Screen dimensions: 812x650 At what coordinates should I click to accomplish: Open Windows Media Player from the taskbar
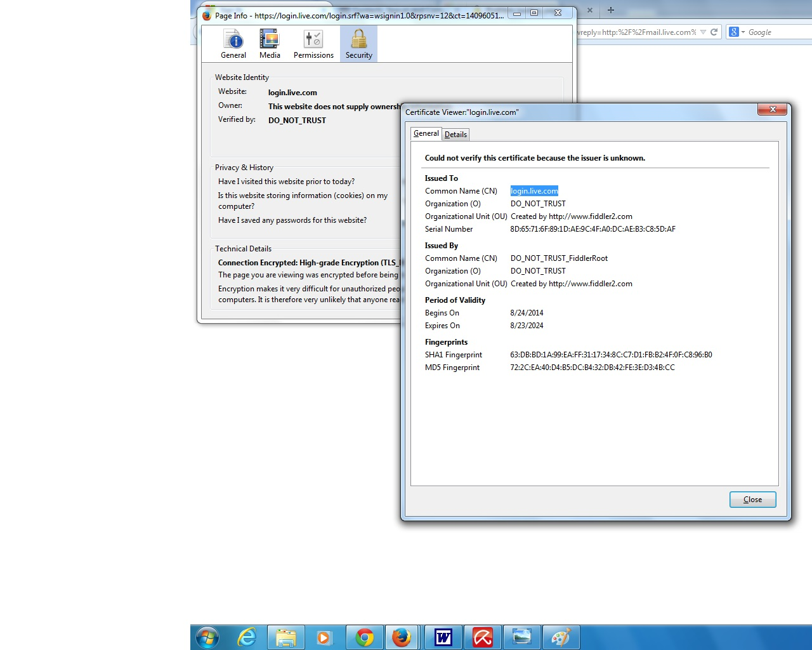[x=324, y=637]
